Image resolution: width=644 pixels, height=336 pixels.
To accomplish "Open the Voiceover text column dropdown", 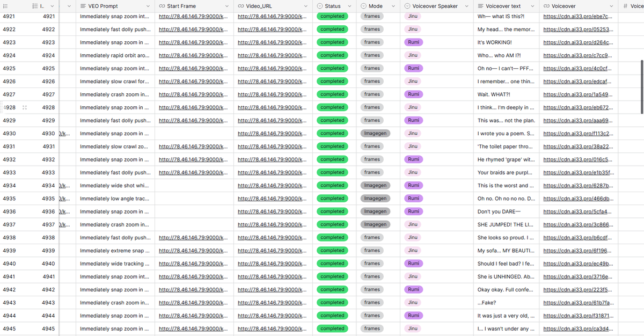I will [532, 6].
